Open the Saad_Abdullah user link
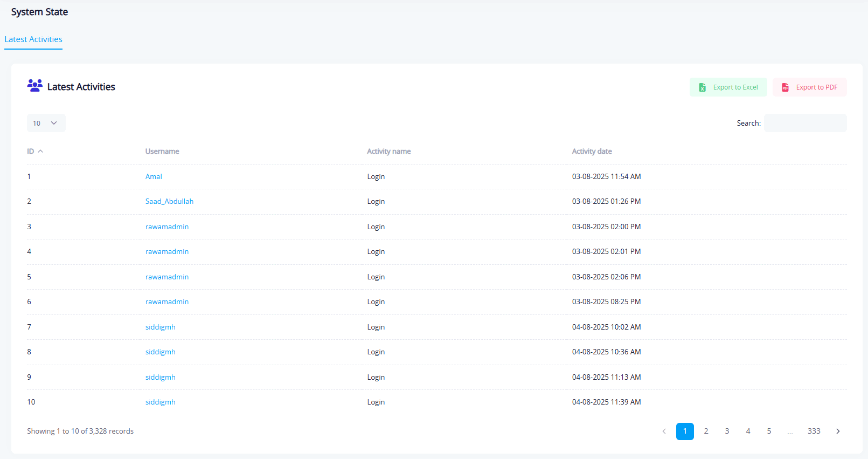 (x=169, y=201)
